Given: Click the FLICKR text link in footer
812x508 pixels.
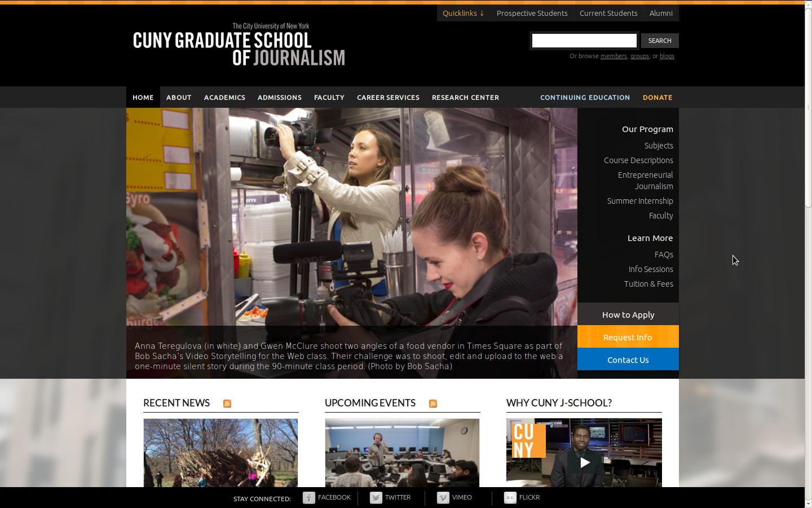Looking at the screenshot, I should point(529,497).
